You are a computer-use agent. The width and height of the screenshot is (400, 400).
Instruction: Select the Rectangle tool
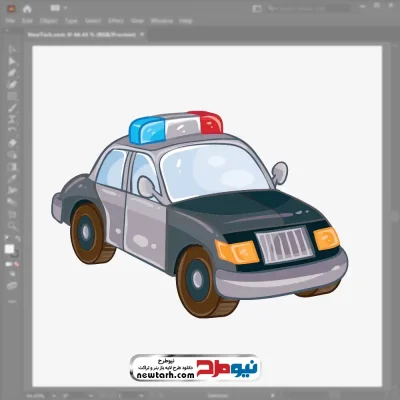12,97
